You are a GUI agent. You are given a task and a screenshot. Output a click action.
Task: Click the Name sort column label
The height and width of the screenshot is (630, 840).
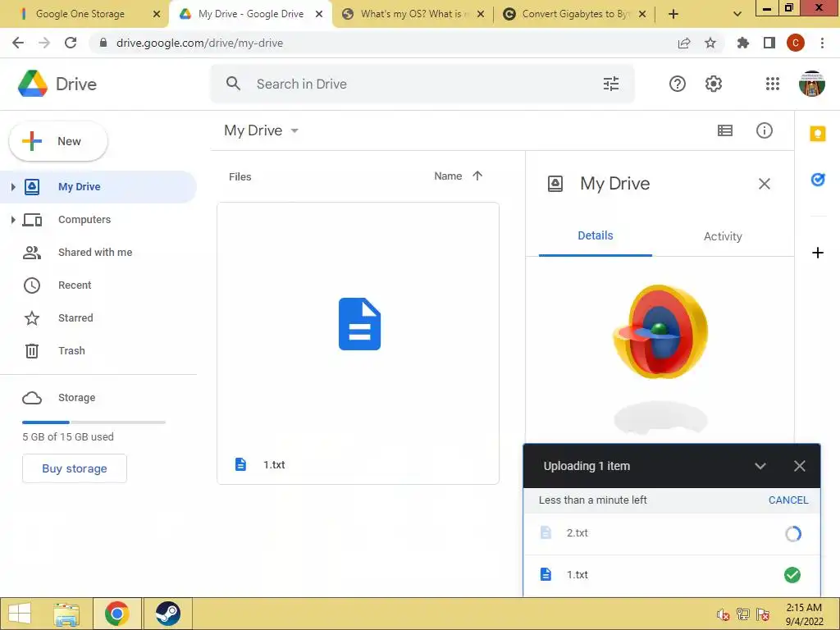[x=448, y=176]
